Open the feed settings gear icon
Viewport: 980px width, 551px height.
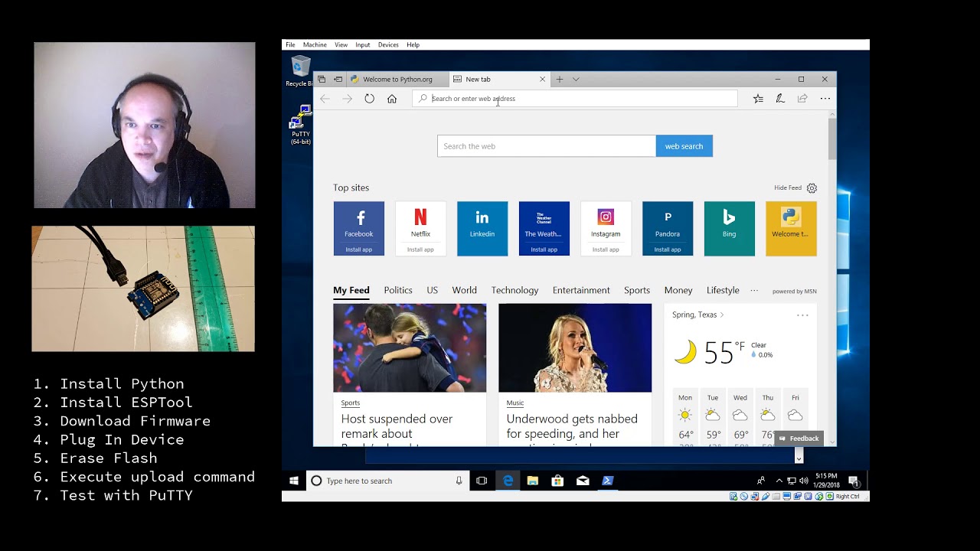click(x=812, y=188)
